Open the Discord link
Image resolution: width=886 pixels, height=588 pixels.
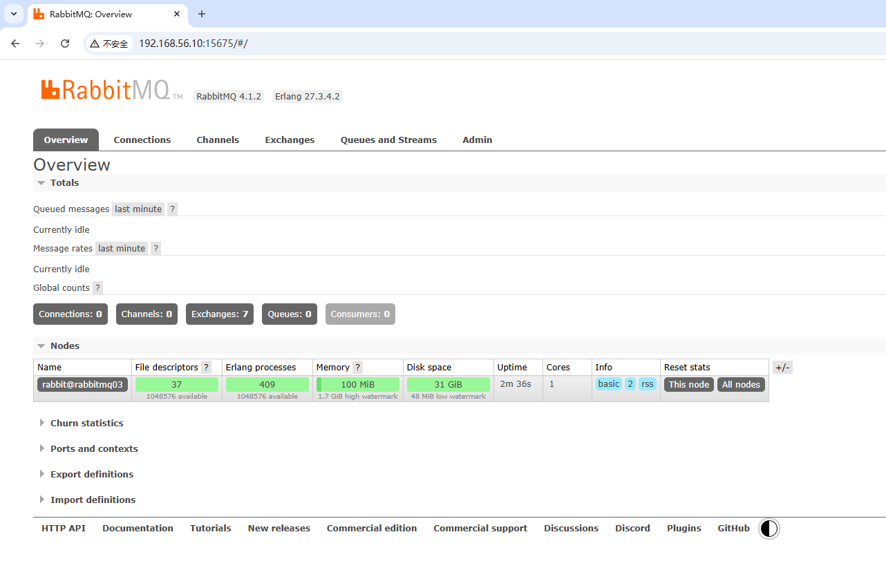633,529
